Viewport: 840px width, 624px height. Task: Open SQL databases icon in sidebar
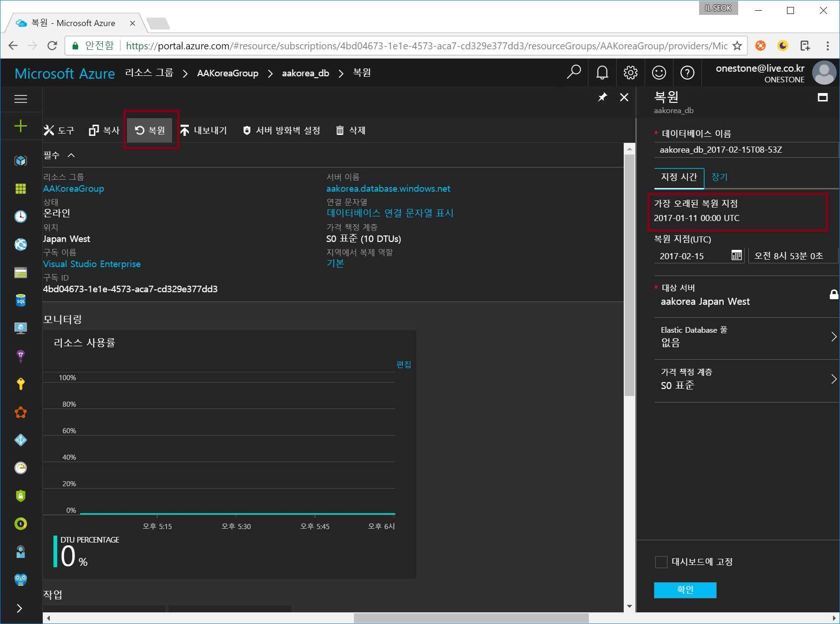point(20,300)
